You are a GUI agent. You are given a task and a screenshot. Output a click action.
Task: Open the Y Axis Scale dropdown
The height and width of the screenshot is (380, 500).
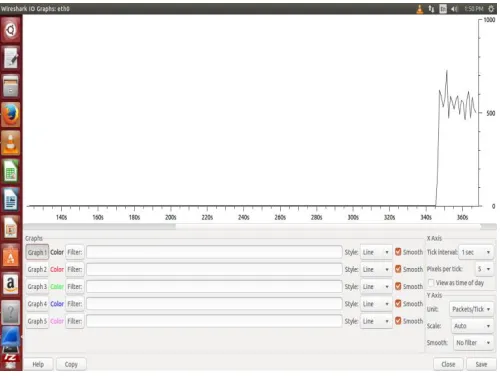click(x=472, y=326)
